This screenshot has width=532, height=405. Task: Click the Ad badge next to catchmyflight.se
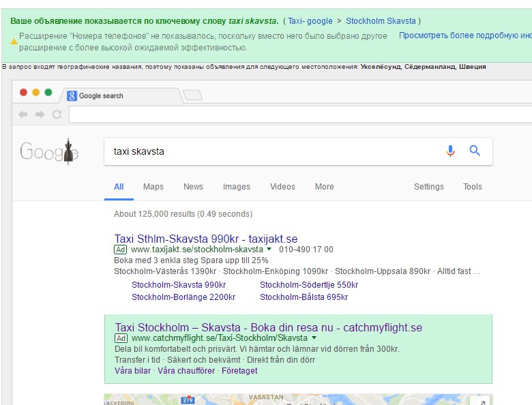121,338
